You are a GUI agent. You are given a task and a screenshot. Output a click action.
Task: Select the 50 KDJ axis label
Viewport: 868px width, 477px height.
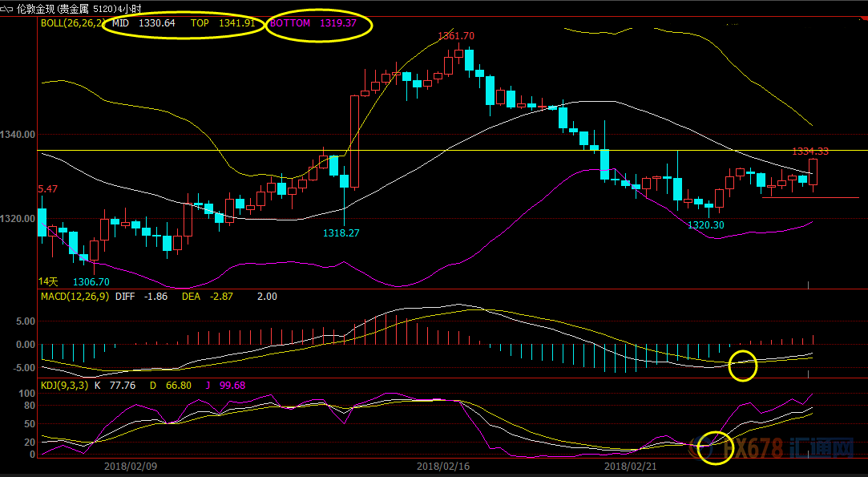(x=30, y=424)
